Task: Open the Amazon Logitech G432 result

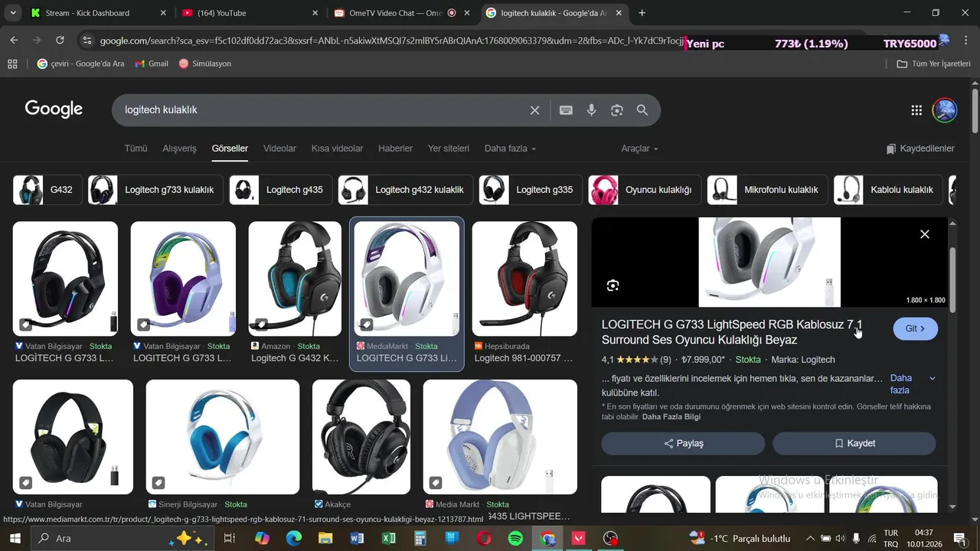Action: click(x=295, y=279)
